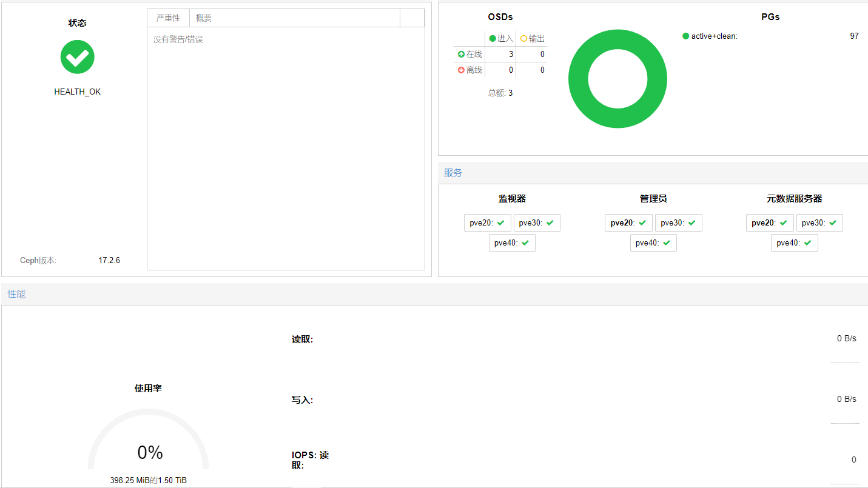Click the HEALTH_OK status text

point(78,92)
